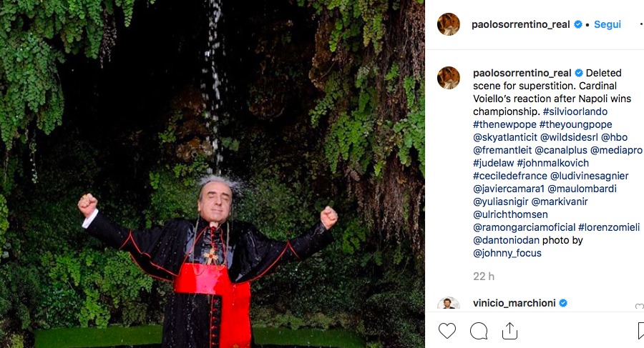Open the header profile avatar of paolosorrentino_real
The height and width of the screenshot is (348, 644).
(x=449, y=24)
